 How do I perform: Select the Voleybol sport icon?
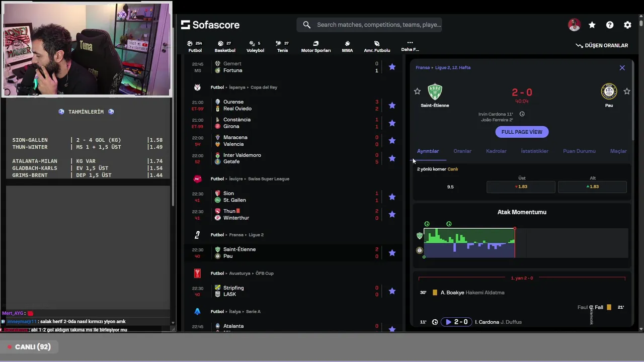(255, 46)
